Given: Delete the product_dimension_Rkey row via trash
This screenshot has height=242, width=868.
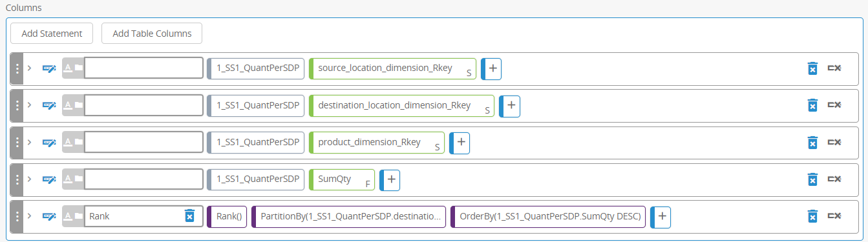Looking at the screenshot, I should [x=813, y=142].
